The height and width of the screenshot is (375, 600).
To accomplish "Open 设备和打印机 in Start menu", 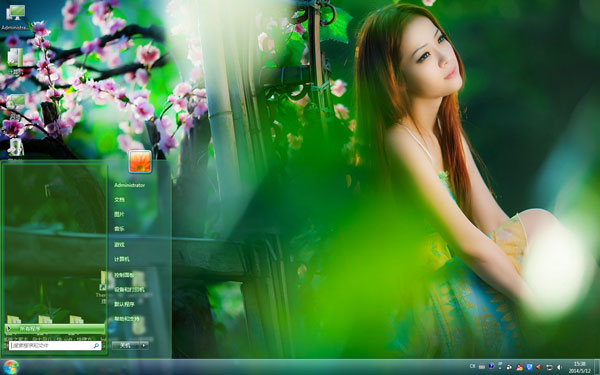I will [129, 289].
